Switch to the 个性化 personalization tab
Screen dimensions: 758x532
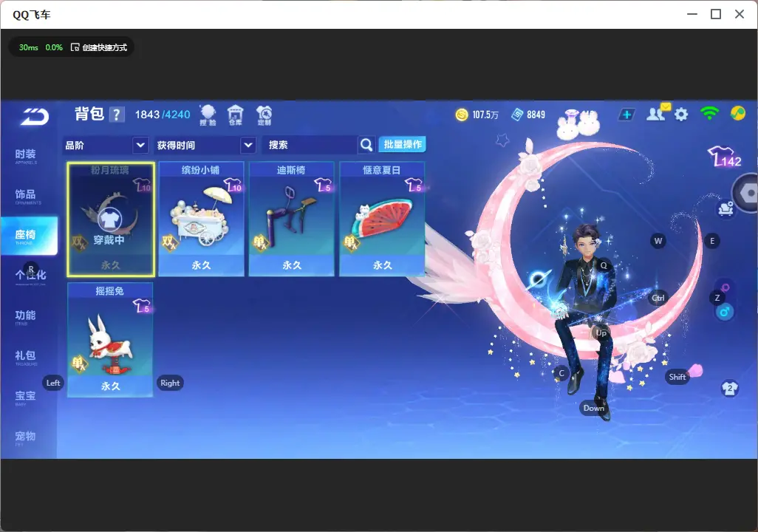[30, 276]
